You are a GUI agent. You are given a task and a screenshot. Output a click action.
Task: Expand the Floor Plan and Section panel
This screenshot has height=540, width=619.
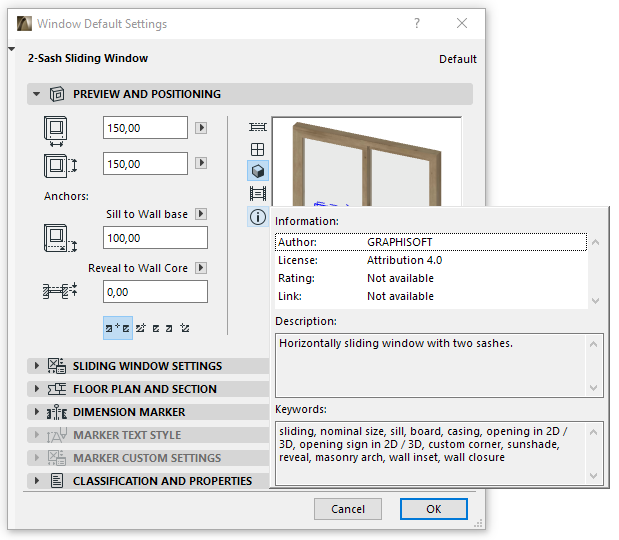pyautogui.click(x=37, y=389)
